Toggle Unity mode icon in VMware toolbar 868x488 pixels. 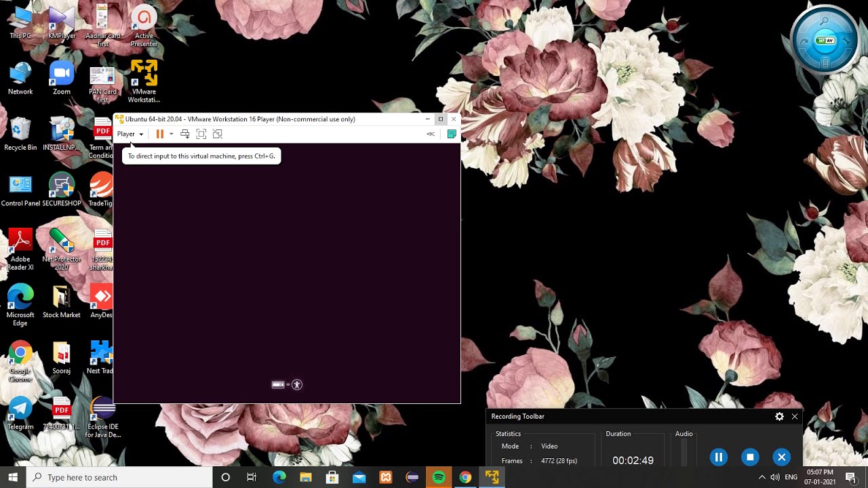pyautogui.click(x=218, y=134)
